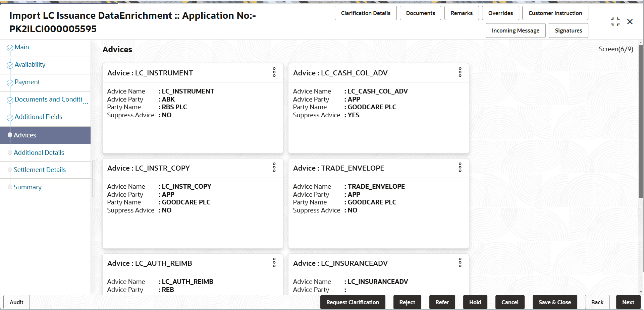Click the vertical scrollbar of the Advices panel
This screenshot has width=644, height=310.
click(x=641, y=121)
